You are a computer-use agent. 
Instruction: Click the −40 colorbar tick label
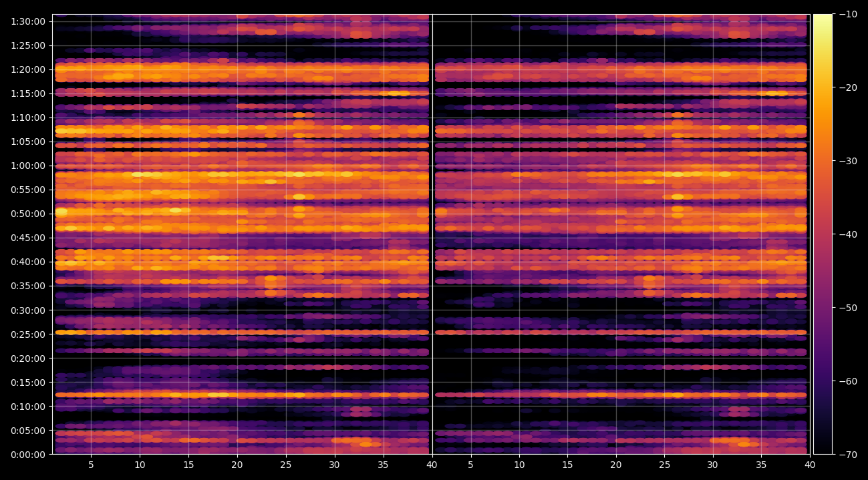pyautogui.click(x=848, y=234)
